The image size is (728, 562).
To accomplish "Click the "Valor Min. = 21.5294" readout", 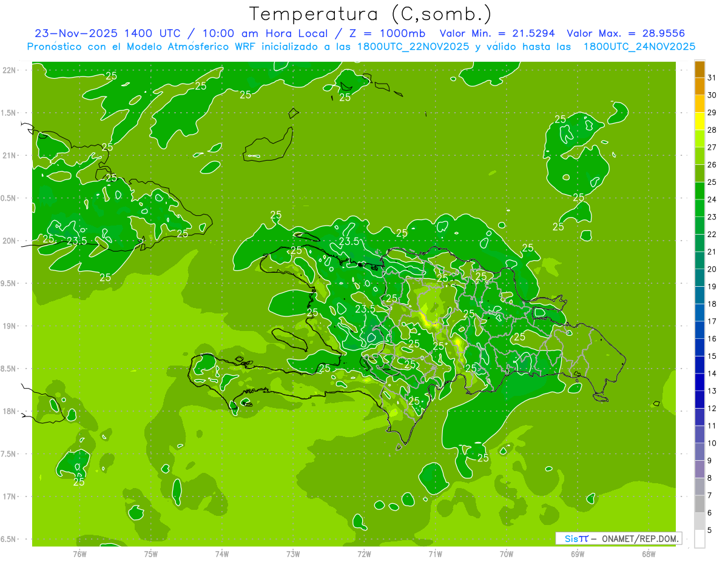I will coord(497,33).
